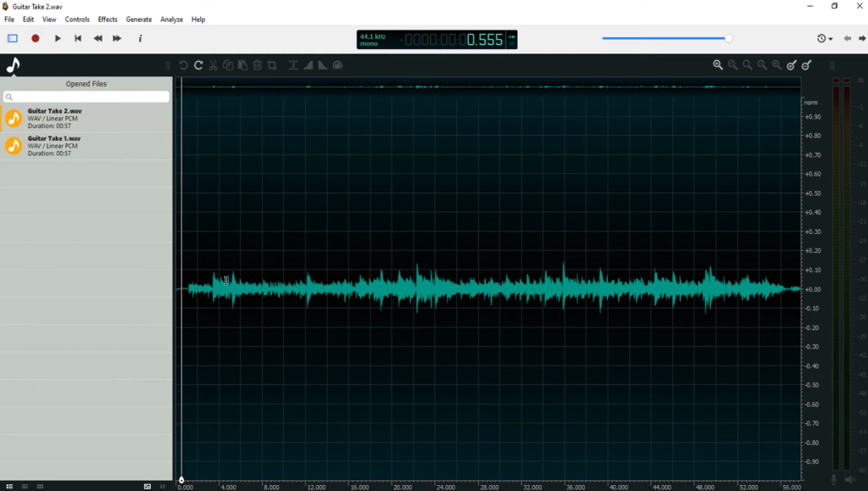Click the noise reduction round icon
This screenshot has width=868, height=491.
(337, 65)
